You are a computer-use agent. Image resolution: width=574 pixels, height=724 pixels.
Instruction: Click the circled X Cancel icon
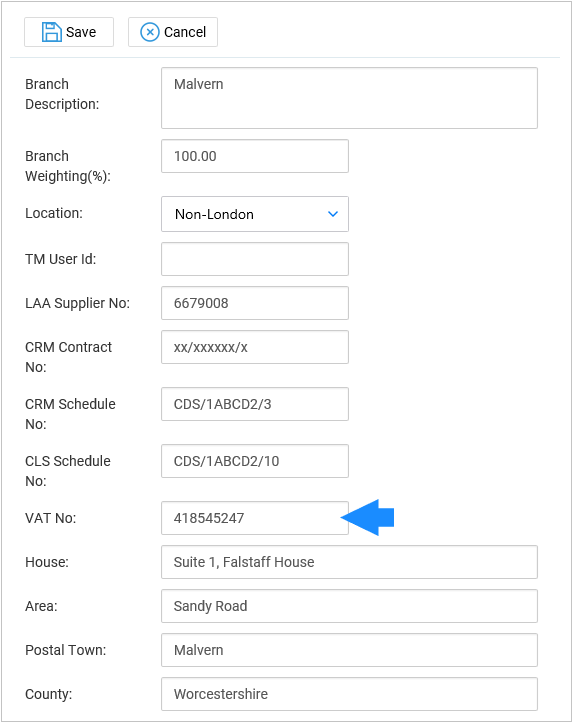(x=150, y=32)
